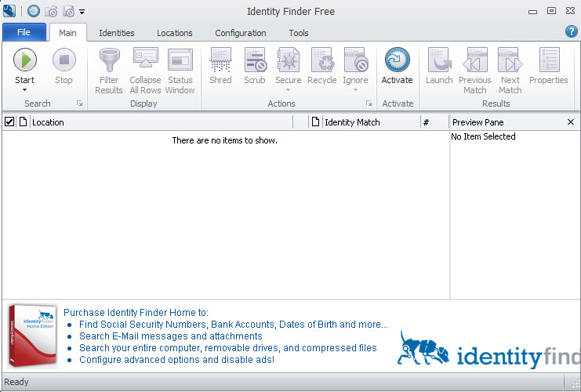581x392 pixels.
Task: Click the Identity Finder Home Edition box image
Action: pyautogui.click(x=33, y=336)
